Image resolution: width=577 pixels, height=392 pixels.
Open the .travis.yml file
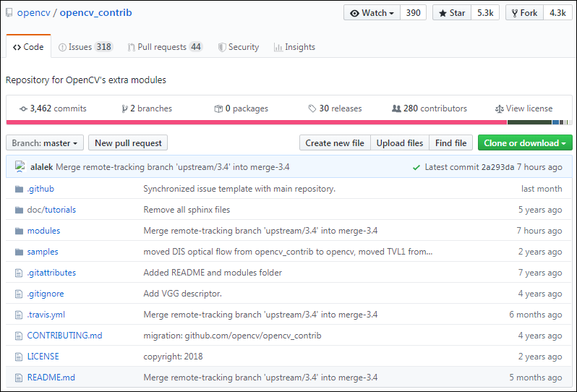46,315
